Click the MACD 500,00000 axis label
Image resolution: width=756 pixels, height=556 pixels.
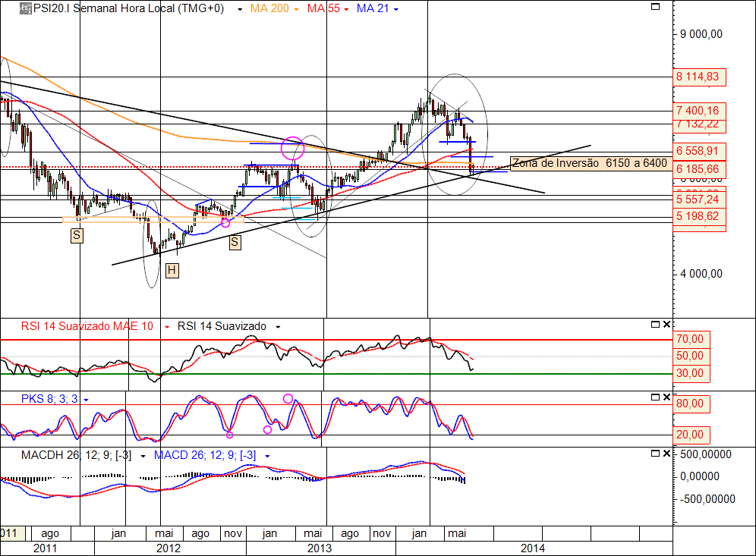coord(706,454)
